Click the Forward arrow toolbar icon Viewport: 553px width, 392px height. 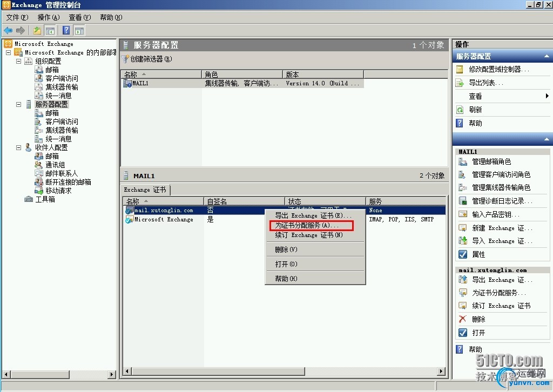pyautogui.click(x=21, y=30)
